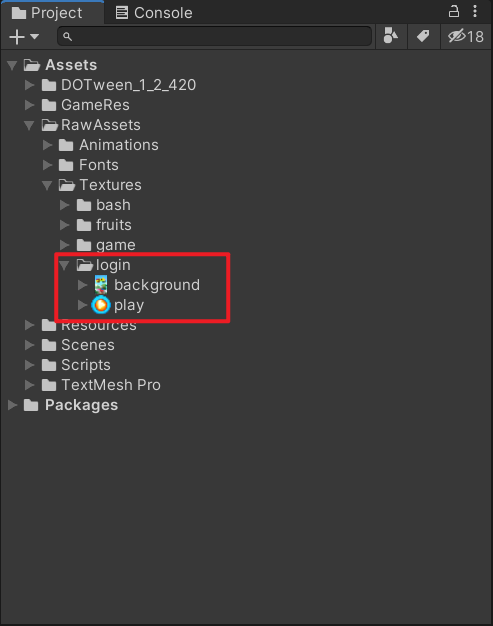493x626 pixels.
Task: Collapse the Textures folder arrow
Action: point(47,185)
